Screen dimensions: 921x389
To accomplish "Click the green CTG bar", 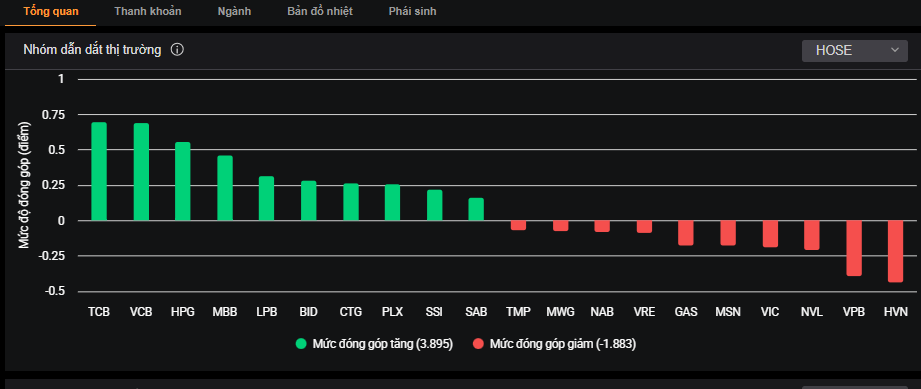I will (351, 202).
